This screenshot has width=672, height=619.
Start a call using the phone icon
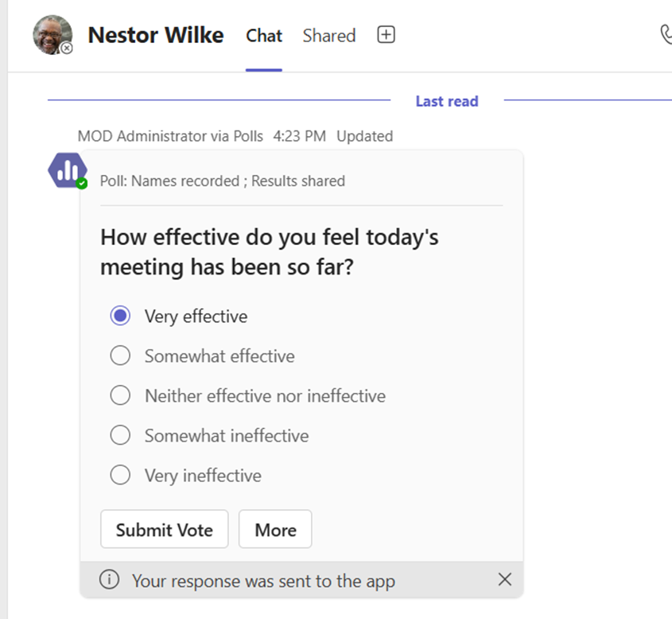coord(666,35)
